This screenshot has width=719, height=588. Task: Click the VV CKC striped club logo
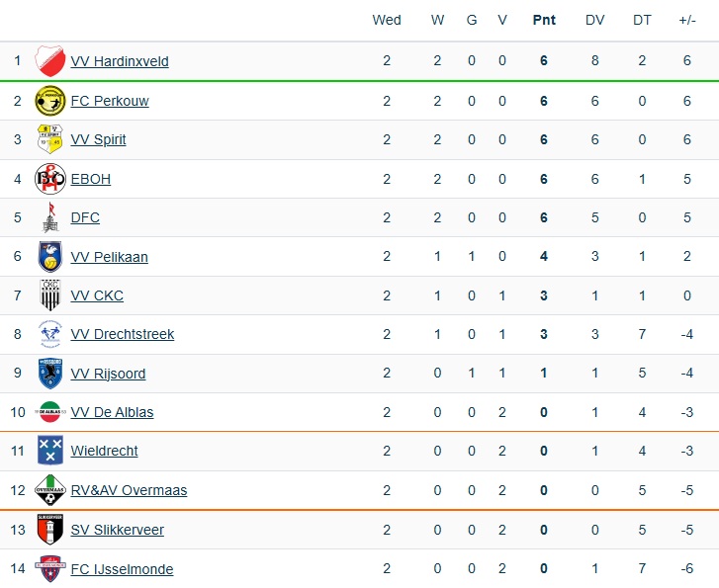tap(49, 295)
